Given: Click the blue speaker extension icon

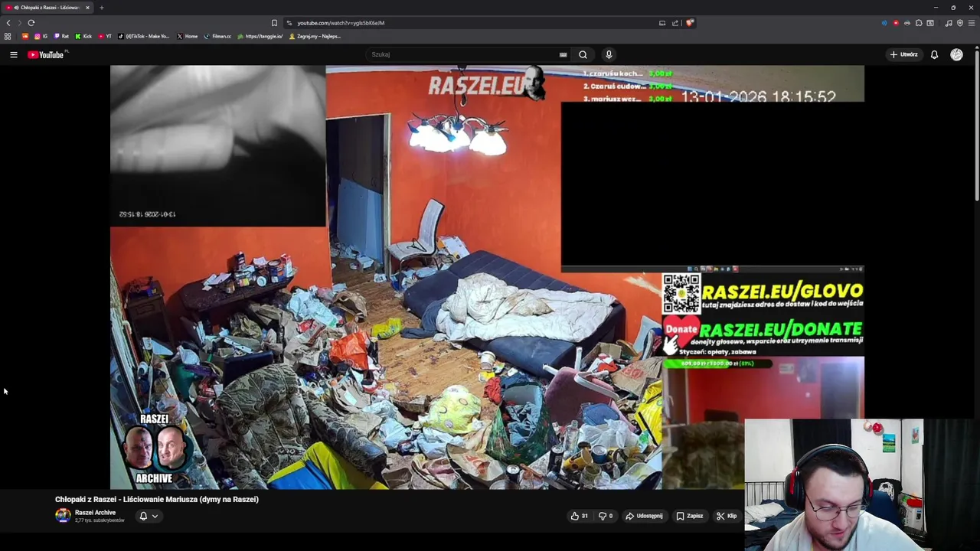Looking at the screenshot, I should (884, 23).
